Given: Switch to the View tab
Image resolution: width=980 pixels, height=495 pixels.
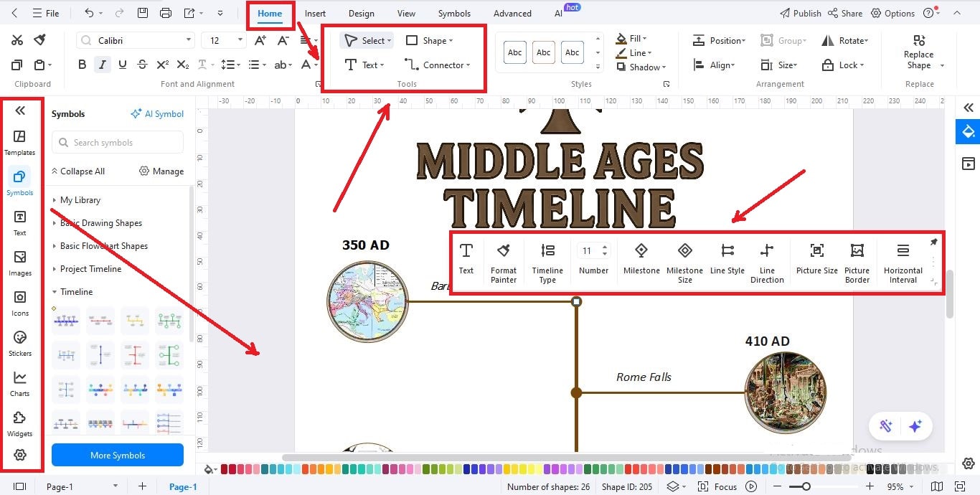Looking at the screenshot, I should (406, 13).
